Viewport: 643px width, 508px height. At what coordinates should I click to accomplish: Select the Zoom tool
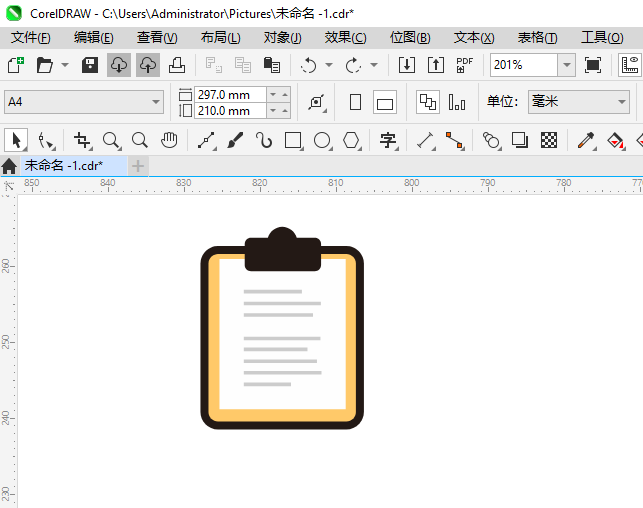(x=112, y=141)
